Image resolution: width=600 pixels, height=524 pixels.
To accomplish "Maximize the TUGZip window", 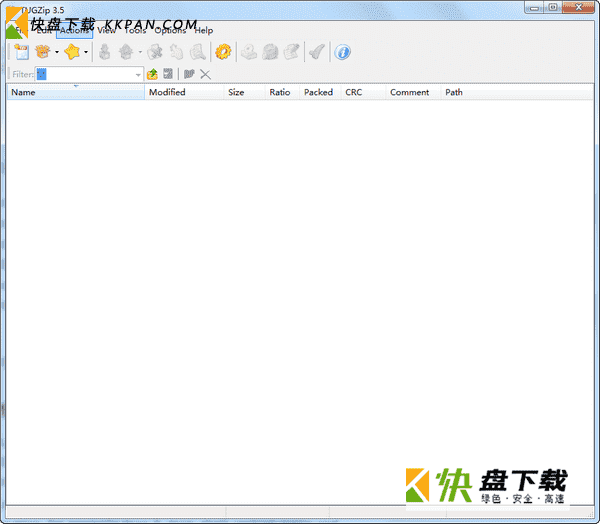I will click(x=553, y=7).
